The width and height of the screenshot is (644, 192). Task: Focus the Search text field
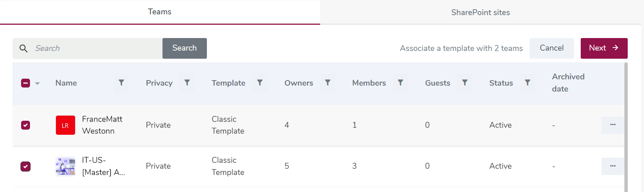(96, 48)
